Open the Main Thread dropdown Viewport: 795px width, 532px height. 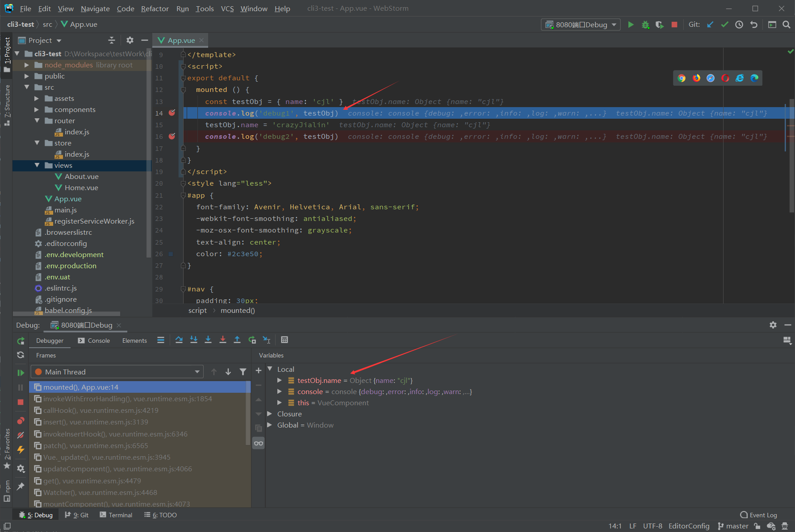click(x=117, y=372)
